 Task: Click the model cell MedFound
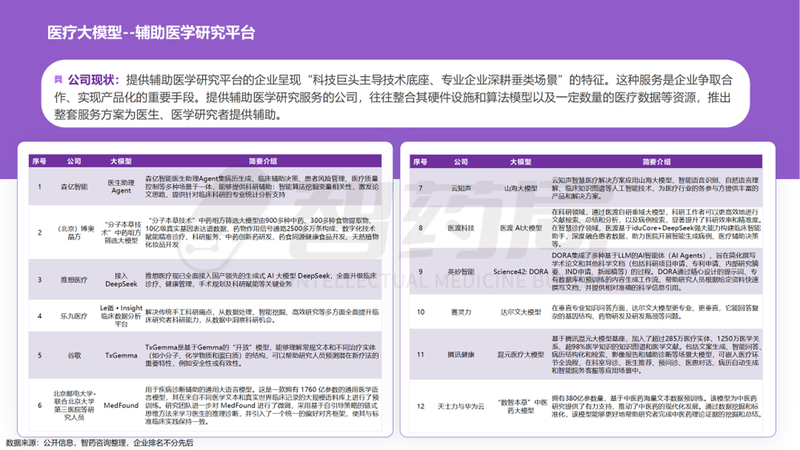pos(121,406)
